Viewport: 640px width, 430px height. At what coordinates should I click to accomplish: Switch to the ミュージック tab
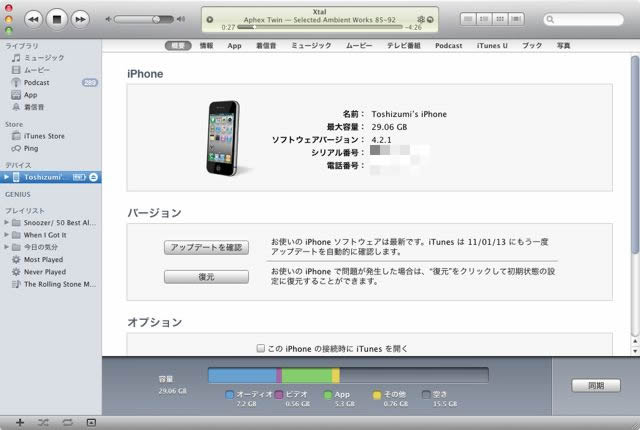[x=311, y=46]
